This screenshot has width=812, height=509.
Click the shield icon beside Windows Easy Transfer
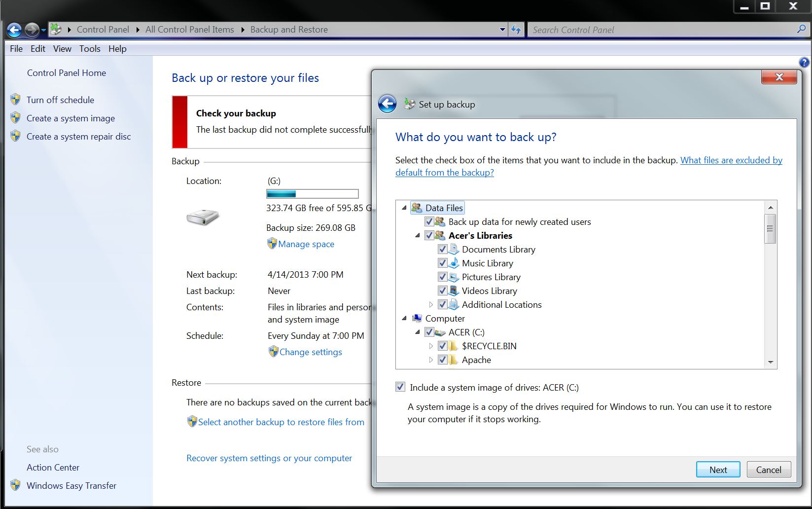tap(16, 485)
